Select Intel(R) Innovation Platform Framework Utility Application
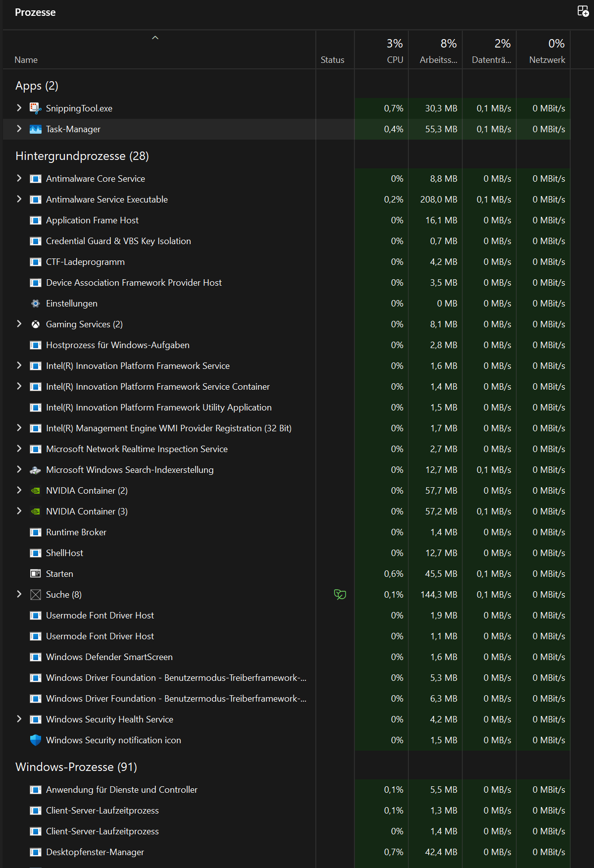The image size is (594, 868). coord(287,408)
